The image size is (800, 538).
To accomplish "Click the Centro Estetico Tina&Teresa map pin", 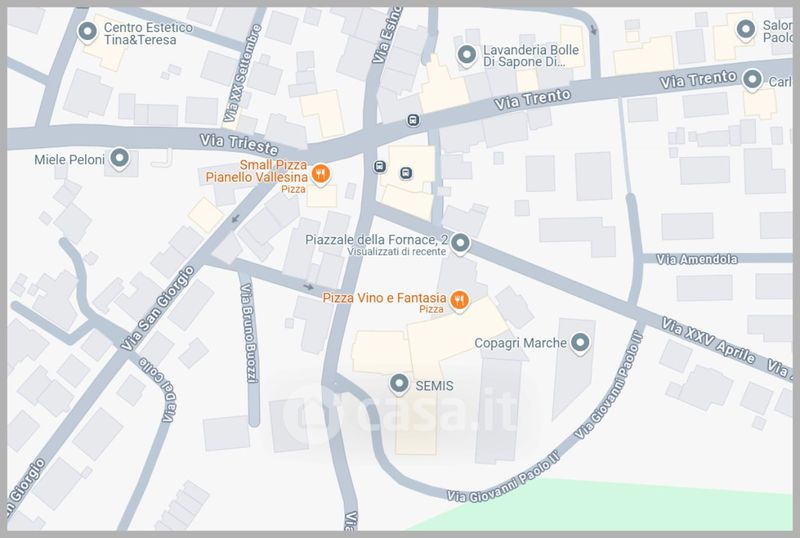I will [87, 32].
